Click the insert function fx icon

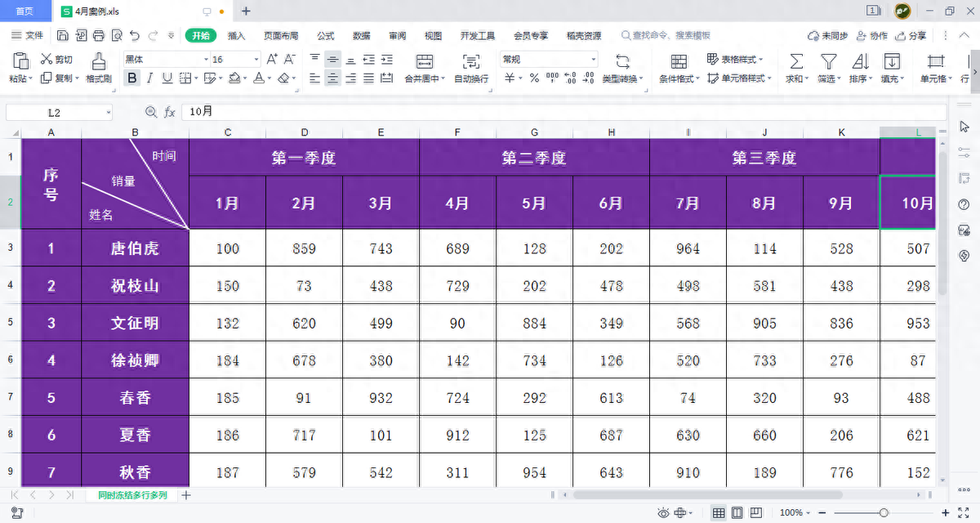170,112
